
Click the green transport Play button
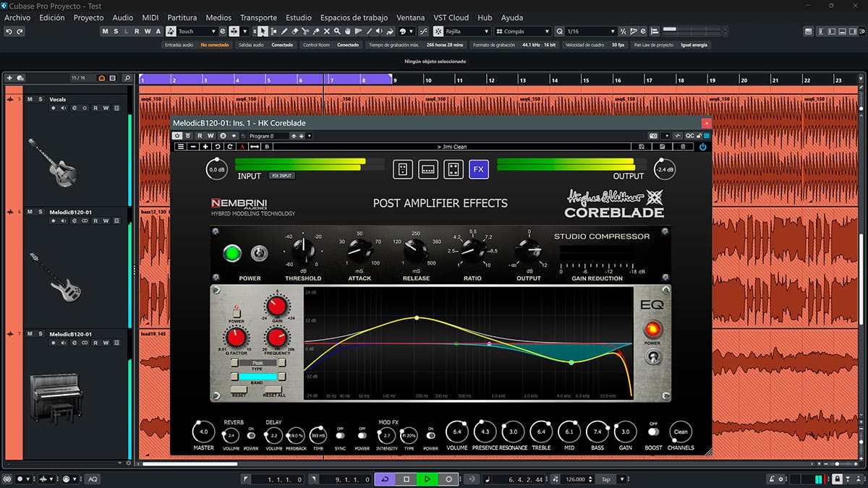(427, 479)
